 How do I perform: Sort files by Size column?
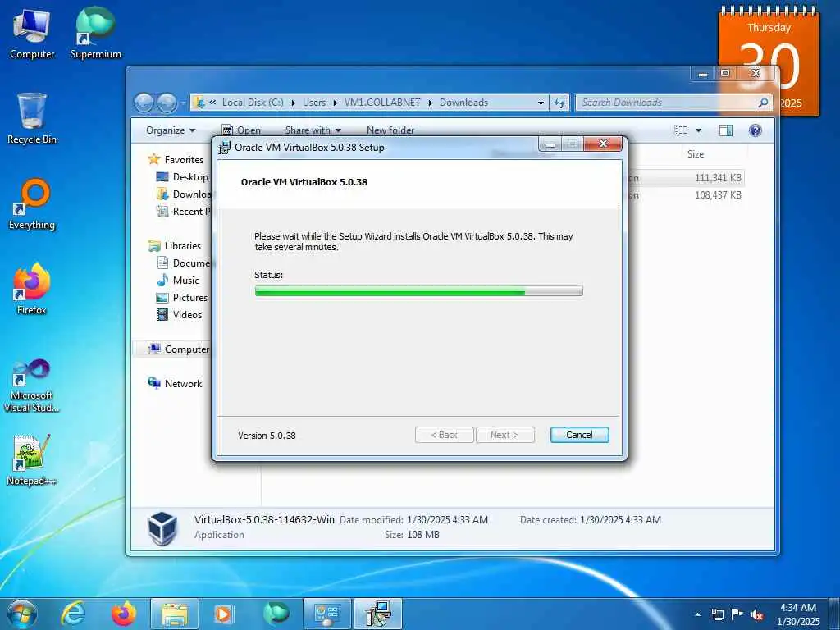[696, 154]
